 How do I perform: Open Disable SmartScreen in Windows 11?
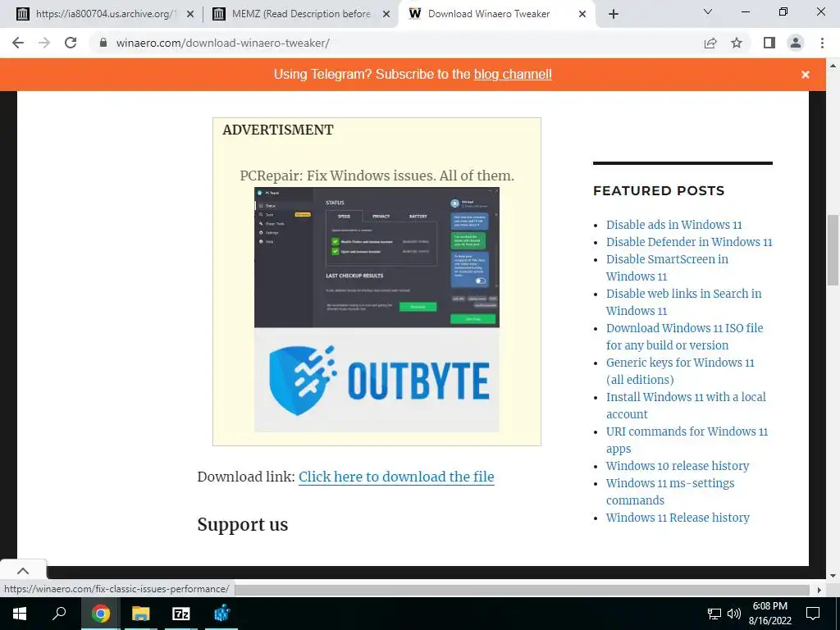[667, 268]
